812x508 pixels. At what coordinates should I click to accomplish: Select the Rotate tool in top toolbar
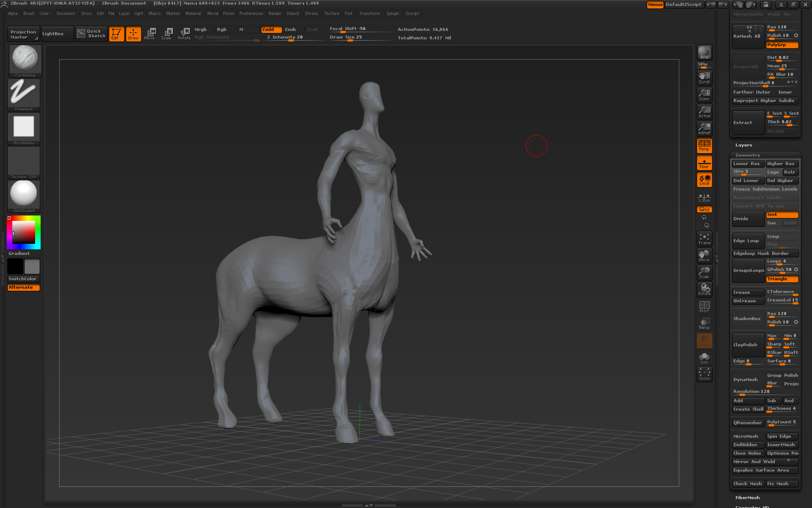[x=184, y=33]
